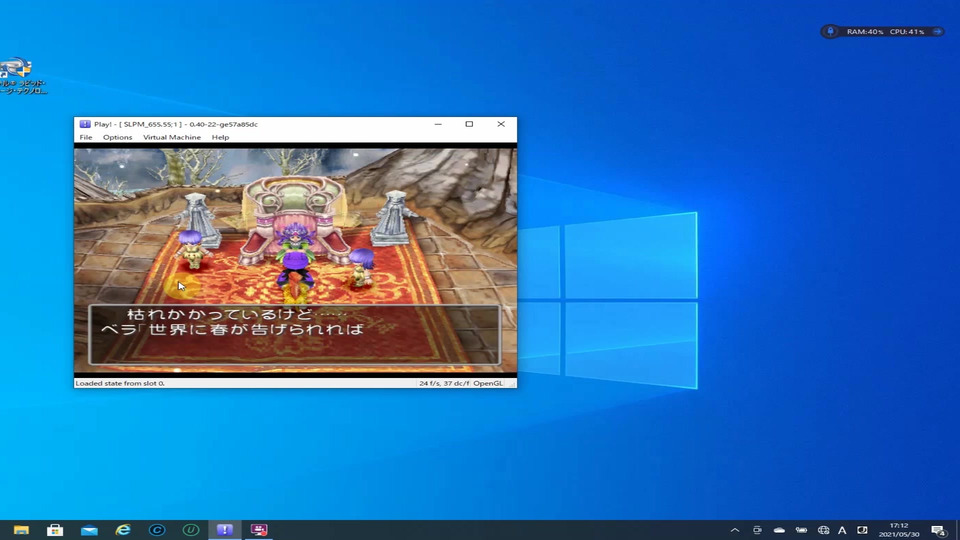The width and height of the screenshot is (960, 540).
Task: Open the Mail app from the taskbar
Action: point(89,530)
